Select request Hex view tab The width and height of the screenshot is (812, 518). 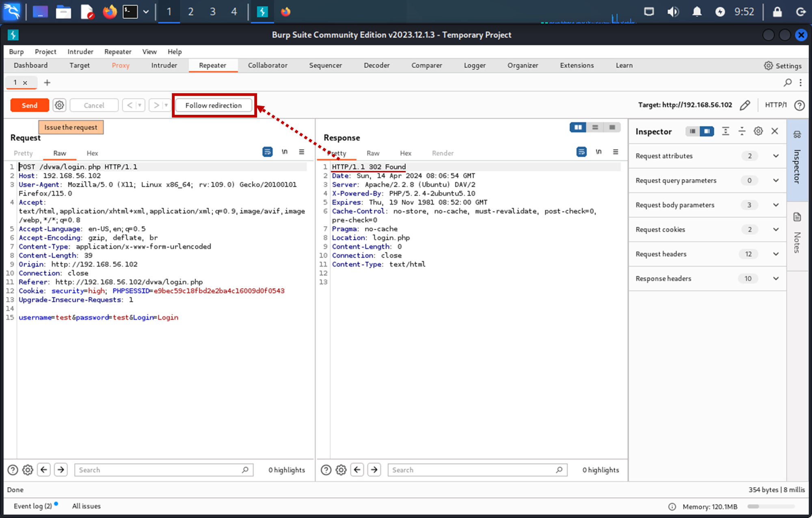[92, 153]
